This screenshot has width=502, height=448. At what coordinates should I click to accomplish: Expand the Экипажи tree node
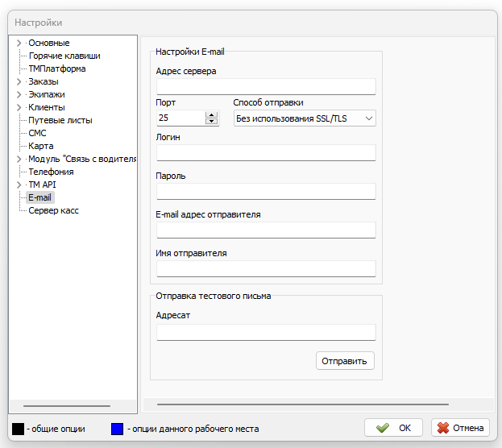(19, 94)
